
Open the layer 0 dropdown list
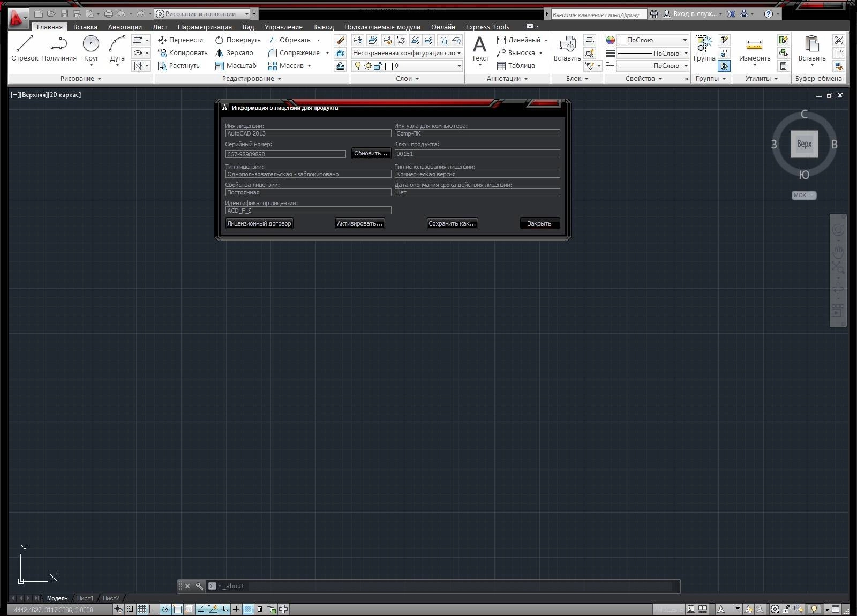(407, 66)
